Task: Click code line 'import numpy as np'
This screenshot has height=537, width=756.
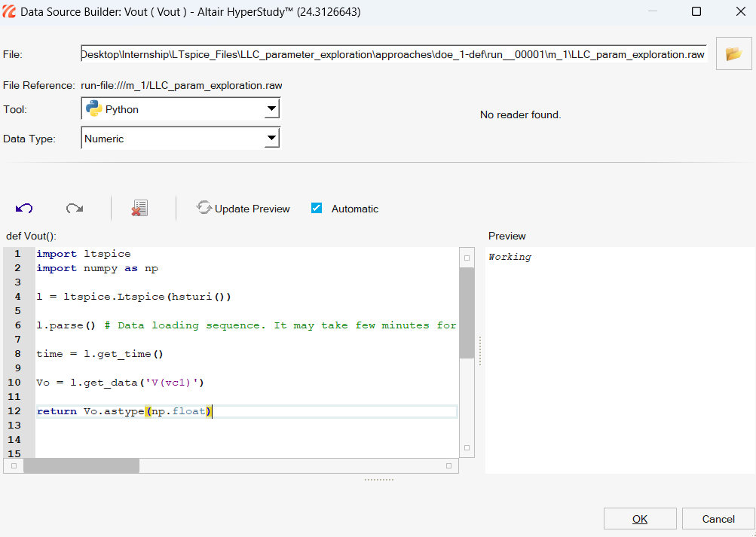Action: [x=97, y=268]
